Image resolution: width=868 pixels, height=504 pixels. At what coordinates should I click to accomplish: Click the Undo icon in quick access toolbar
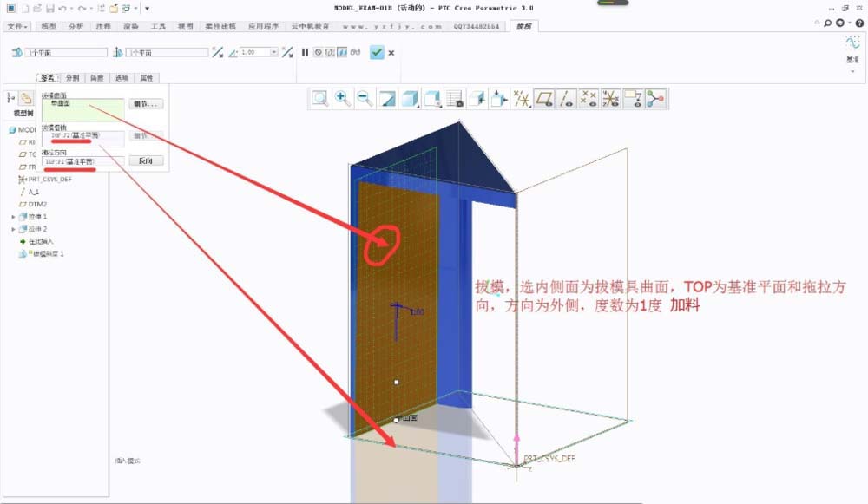62,9
